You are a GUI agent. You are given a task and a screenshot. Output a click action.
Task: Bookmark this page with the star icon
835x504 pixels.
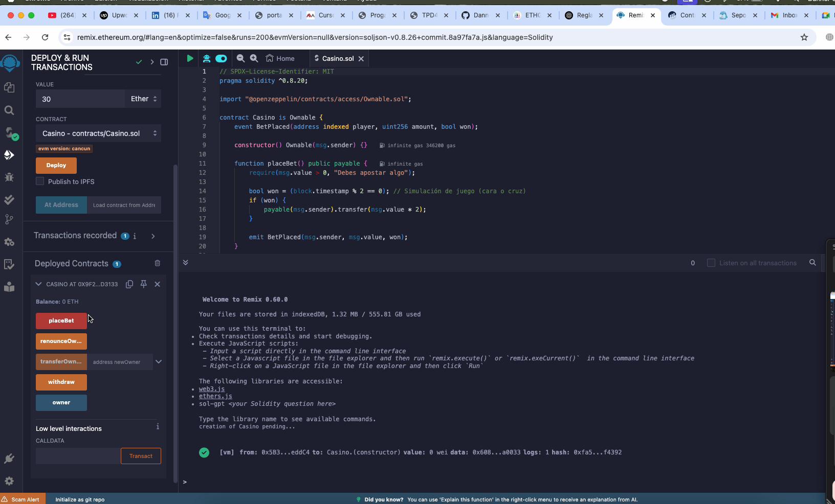(804, 37)
